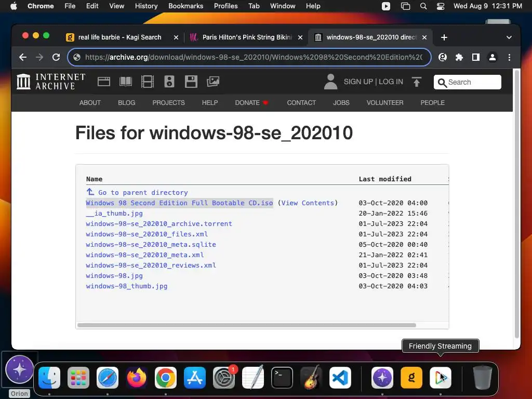
Task: Reload the current page
Action: pos(56,57)
